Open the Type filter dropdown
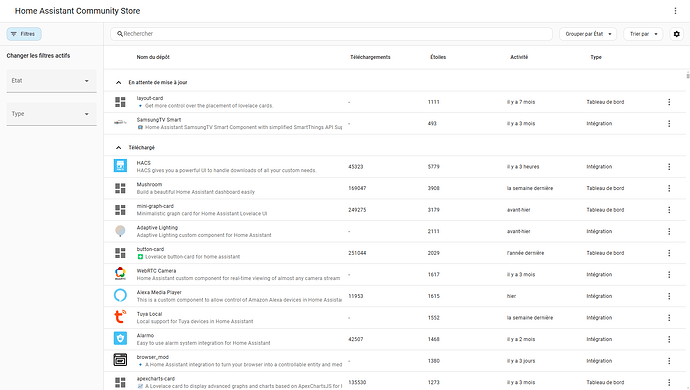Image resolution: width=690 pixels, height=390 pixels. (51, 114)
